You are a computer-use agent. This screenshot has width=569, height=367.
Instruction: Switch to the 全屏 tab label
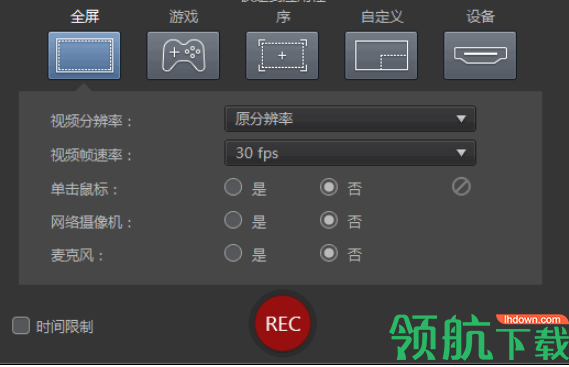point(85,17)
